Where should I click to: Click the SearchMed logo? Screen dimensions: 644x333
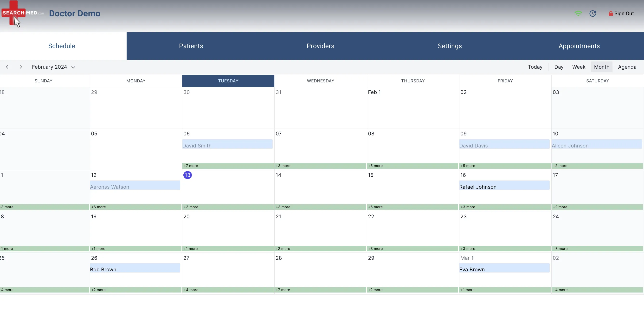point(22,13)
